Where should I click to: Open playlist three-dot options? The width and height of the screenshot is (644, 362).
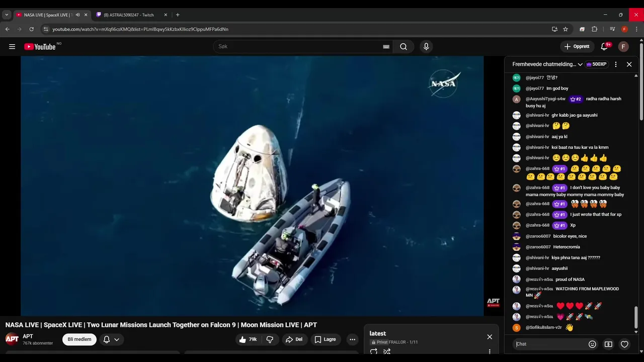pyautogui.click(x=490, y=352)
